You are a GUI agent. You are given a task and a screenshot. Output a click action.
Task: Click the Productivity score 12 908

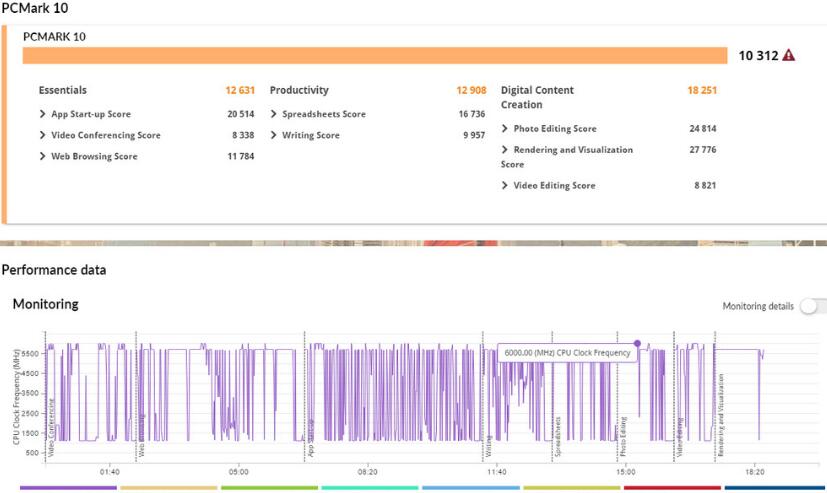coord(471,90)
